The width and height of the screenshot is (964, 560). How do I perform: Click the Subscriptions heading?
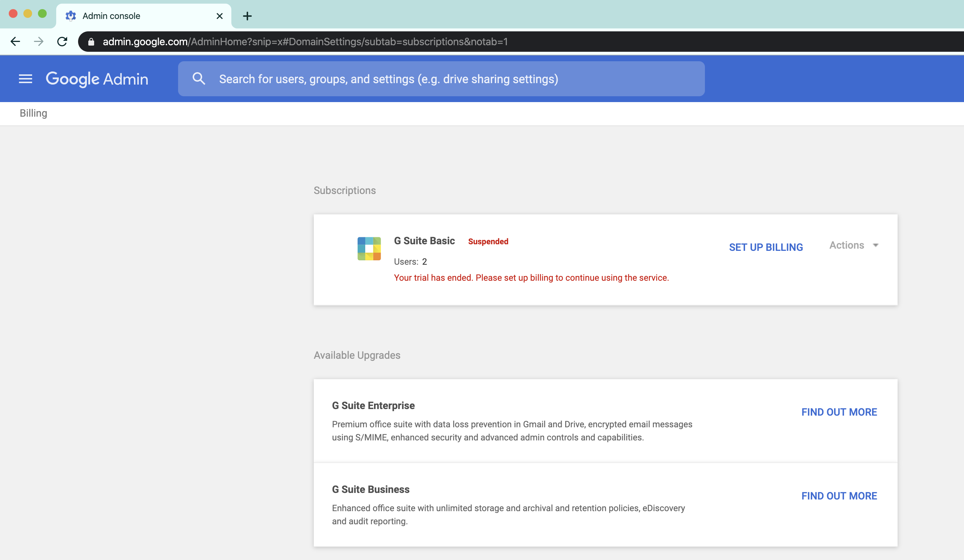tap(345, 190)
